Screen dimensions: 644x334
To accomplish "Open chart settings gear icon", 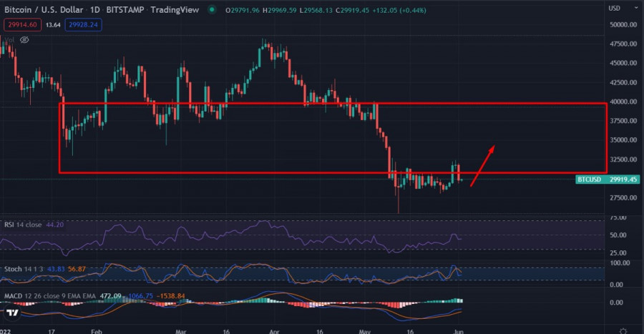I will [623, 330].
